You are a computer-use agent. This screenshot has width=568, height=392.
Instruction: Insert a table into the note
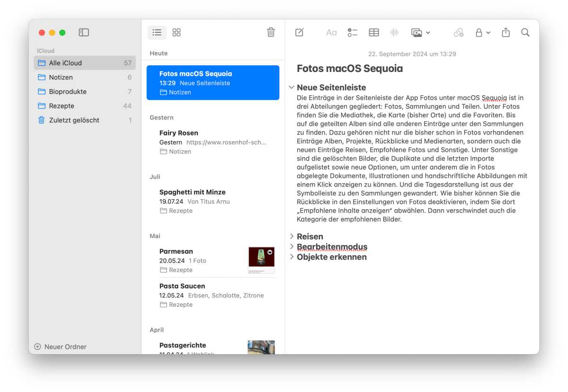coord(374,33)
